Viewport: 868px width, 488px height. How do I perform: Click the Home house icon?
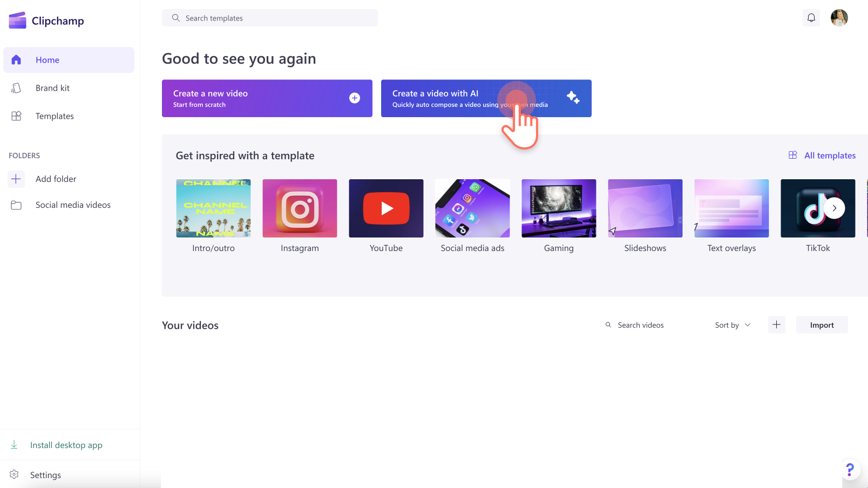[x=16, y=60]
